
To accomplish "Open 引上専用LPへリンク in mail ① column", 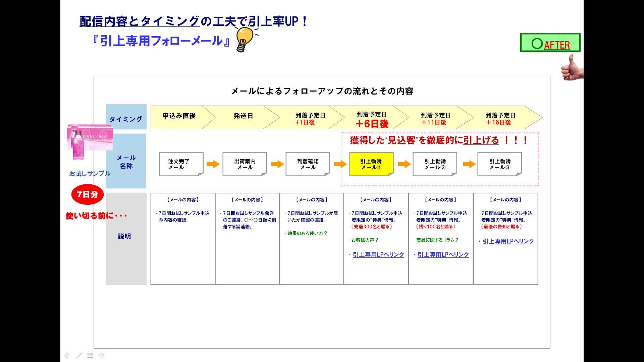I will pyautogui.click(x=378, y=255).
